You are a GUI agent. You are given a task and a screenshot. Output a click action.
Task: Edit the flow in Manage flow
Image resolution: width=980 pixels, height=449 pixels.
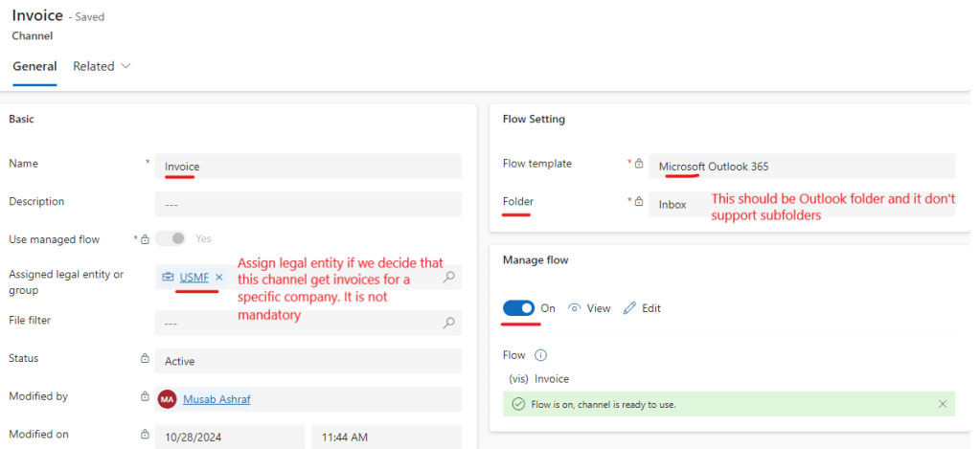click(x=642, y=308)
